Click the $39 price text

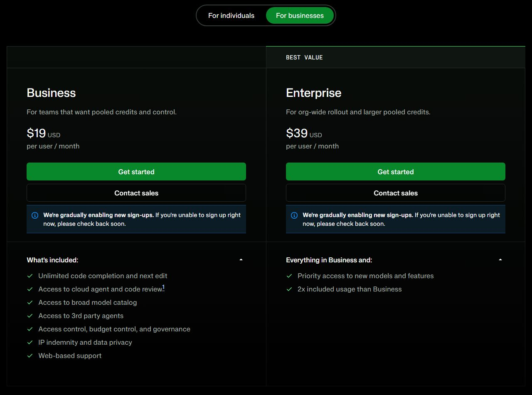(297, 133)
